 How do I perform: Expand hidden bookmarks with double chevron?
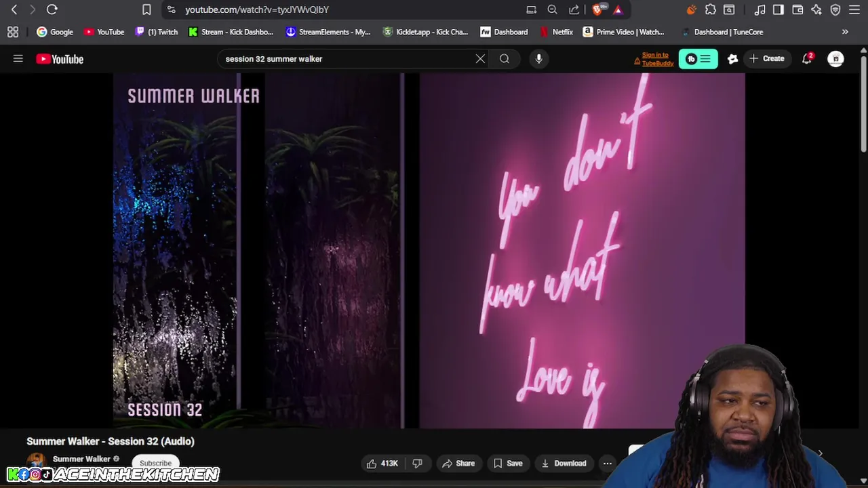click(845, 32)
